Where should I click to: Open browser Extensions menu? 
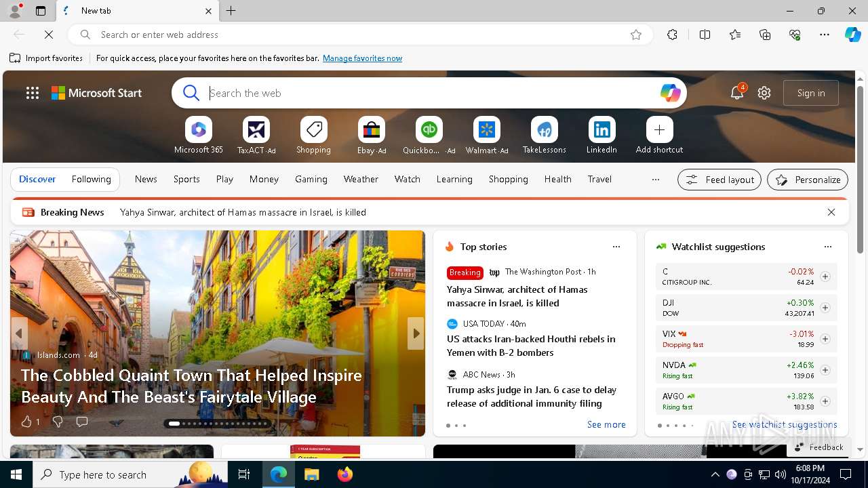pos(672,35)
